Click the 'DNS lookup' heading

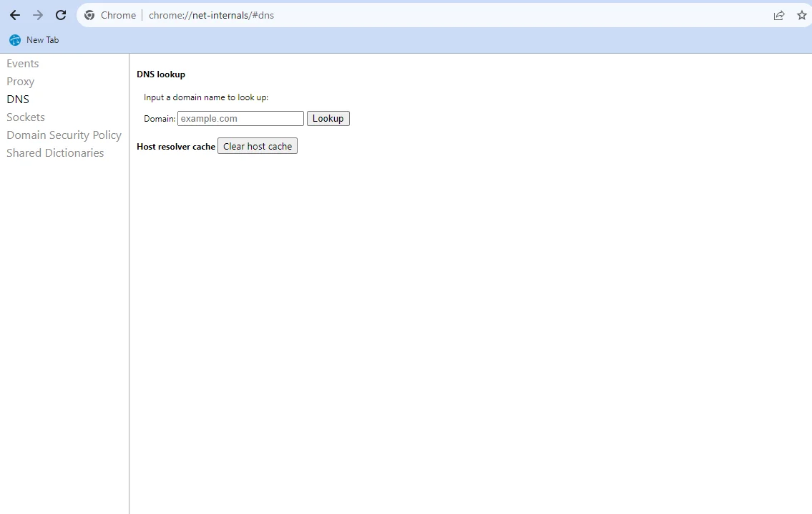pyautogui.click(x=161, y=74)
